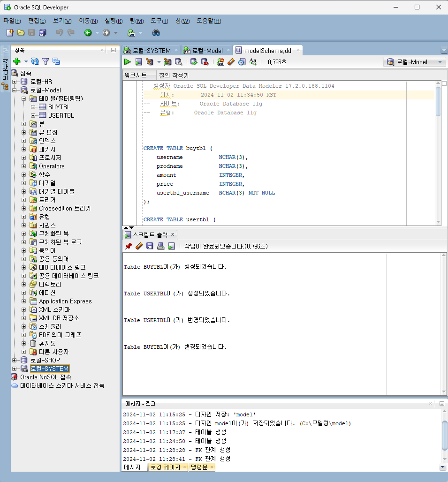Clear the worksheet with the eraser icon

(x=231, y=62)
